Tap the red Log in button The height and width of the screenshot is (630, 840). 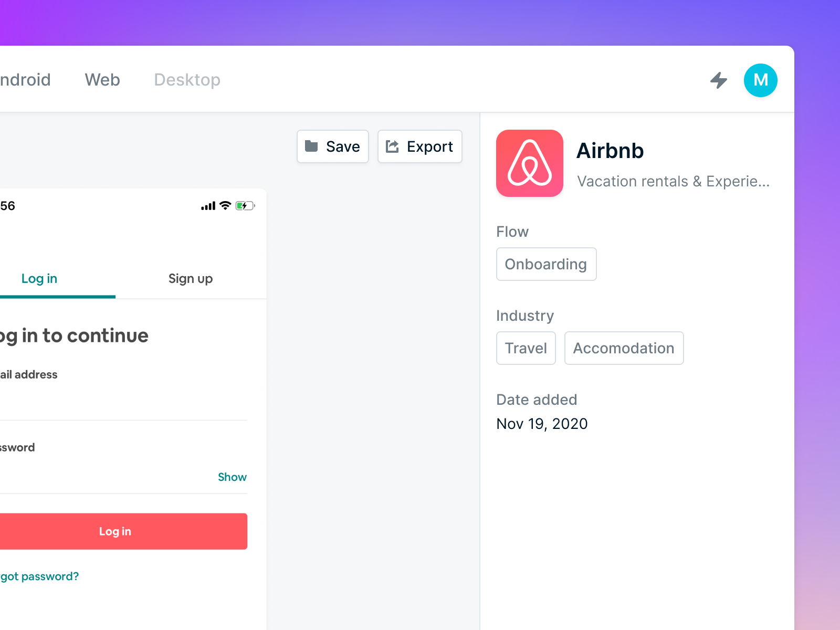tap(123, 531)
